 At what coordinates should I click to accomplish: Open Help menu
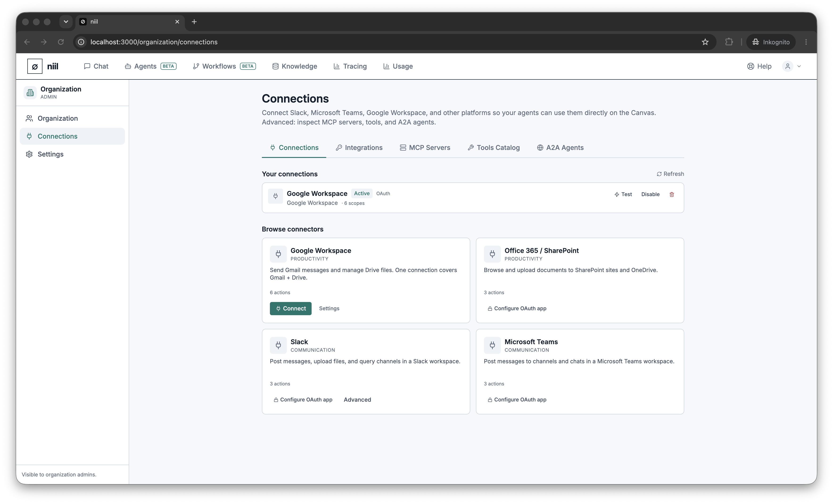[759, 66]
